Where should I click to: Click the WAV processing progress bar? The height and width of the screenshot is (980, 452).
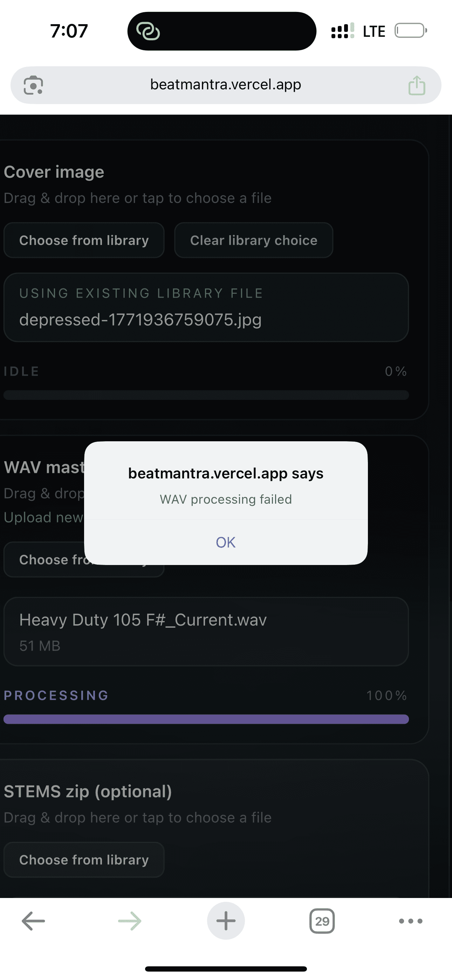(x=206, y=719)
